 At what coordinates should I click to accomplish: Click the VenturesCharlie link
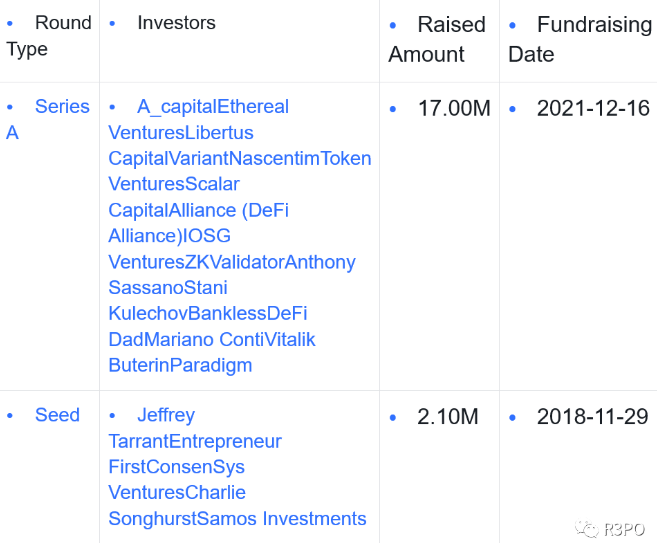click(x=177, y=493)
